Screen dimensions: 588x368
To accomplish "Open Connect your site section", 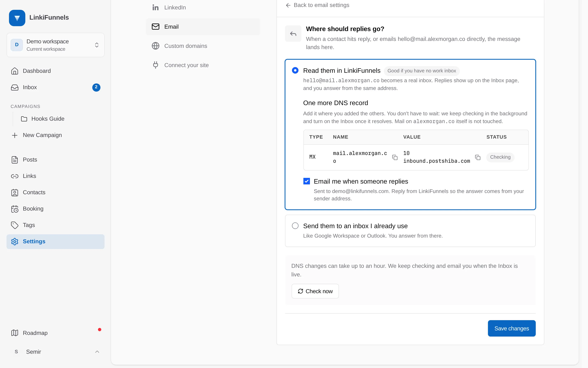I will (x=203, y=65).
